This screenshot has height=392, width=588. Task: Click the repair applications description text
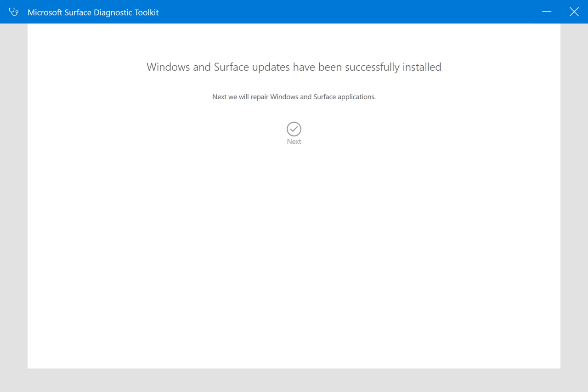[294, 97]
